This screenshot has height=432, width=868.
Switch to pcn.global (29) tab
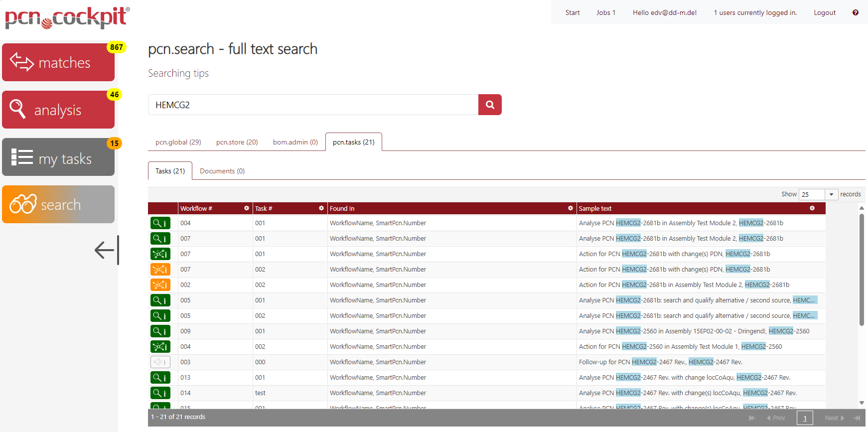pyautogui.click(x=178, y=142)
